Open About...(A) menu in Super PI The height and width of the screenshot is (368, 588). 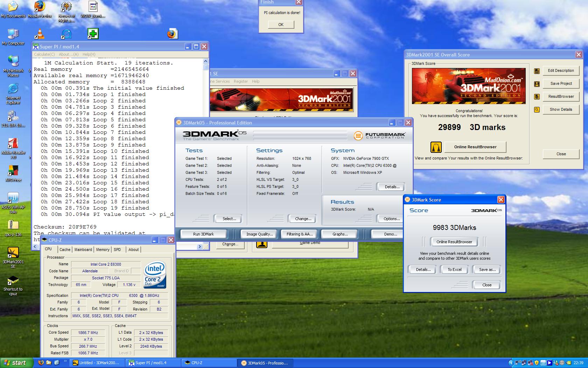coord(69,54)
